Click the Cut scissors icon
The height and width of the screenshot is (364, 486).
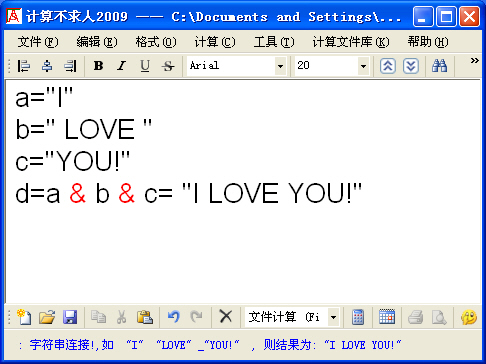tap(121, 317)
